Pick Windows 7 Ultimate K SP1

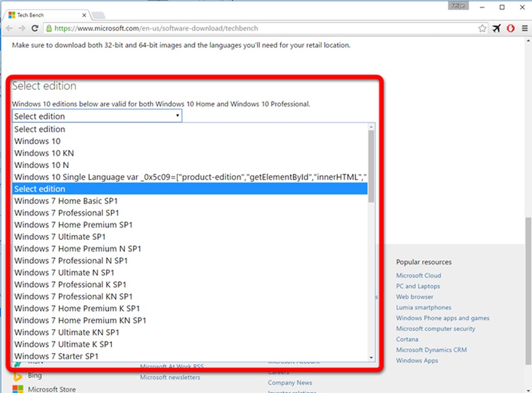tap(190, 344)
